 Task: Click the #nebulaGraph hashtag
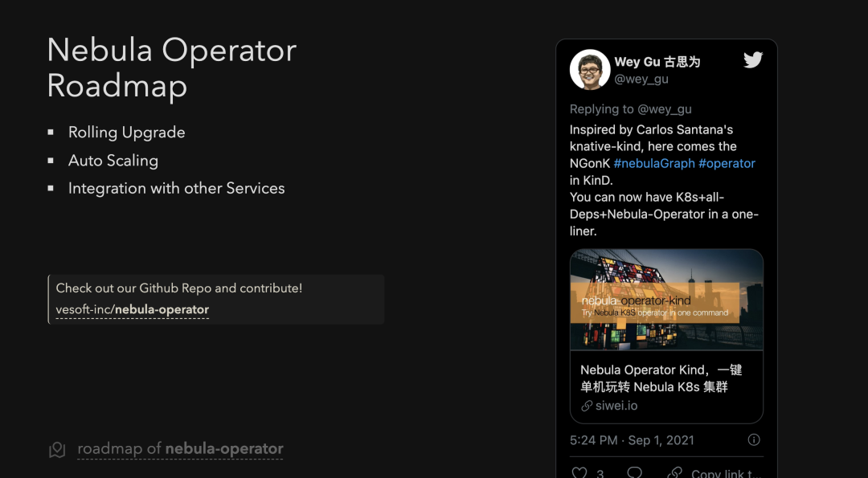(x=652, y=163)
